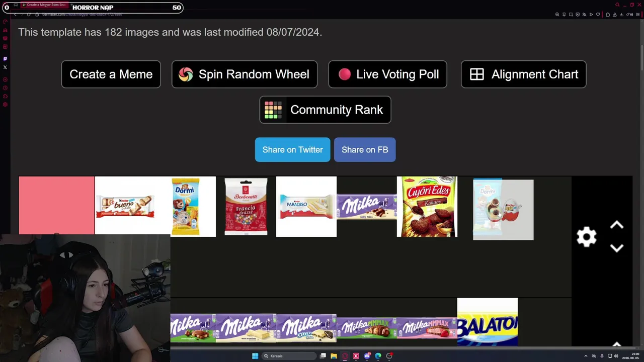Bookmark page with the heart icon
Viewport: 644px width, 362px height.
point(598,15)
